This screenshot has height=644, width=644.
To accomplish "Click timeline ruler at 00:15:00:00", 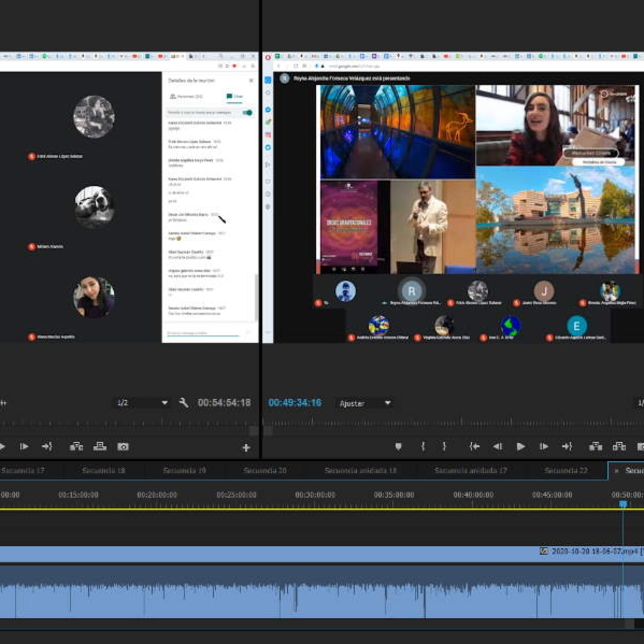I will tap(78, 495).
